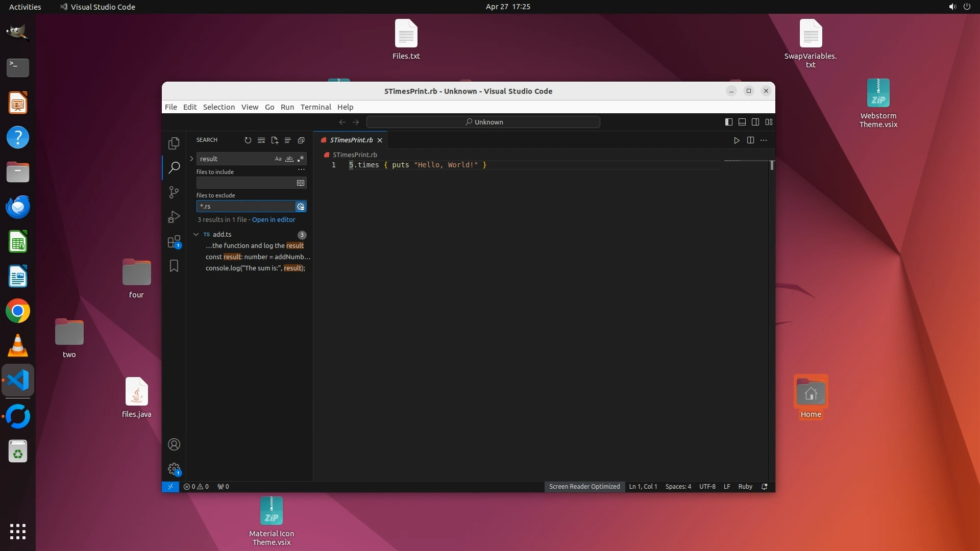Open the Terminal menu
Image resolution: width=980 pixels, height=551 pixels.
(x=315, y=107)
